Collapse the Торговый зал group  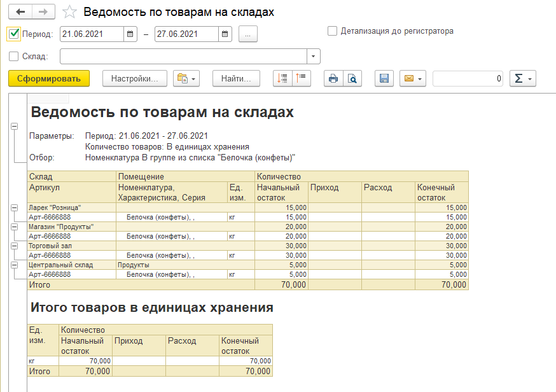tap(14, 246)
